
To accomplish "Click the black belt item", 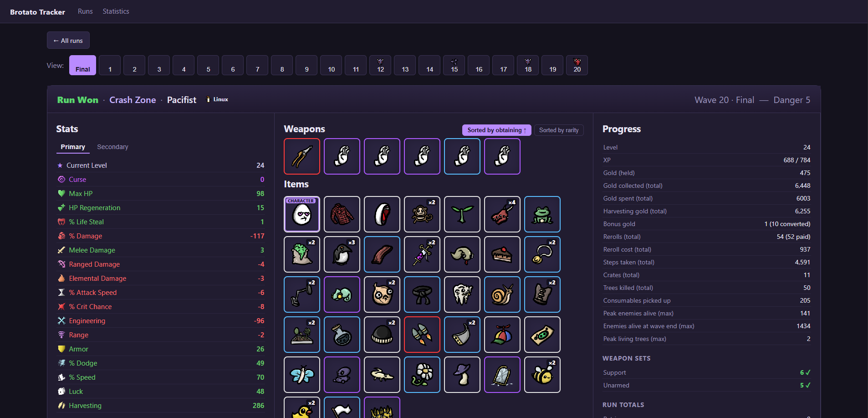I will [422, 294].
